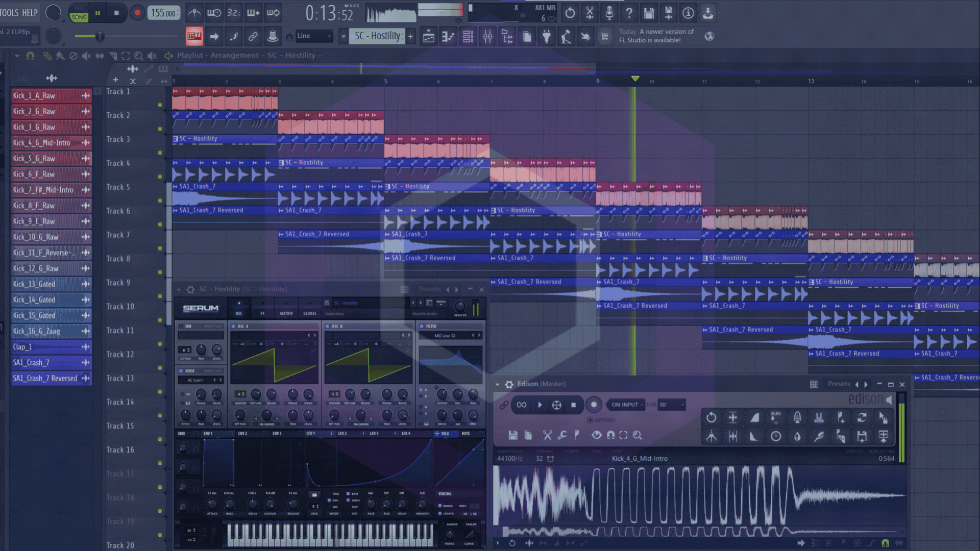
Task: Click Edison's loop infinity button
Action: 521,405
